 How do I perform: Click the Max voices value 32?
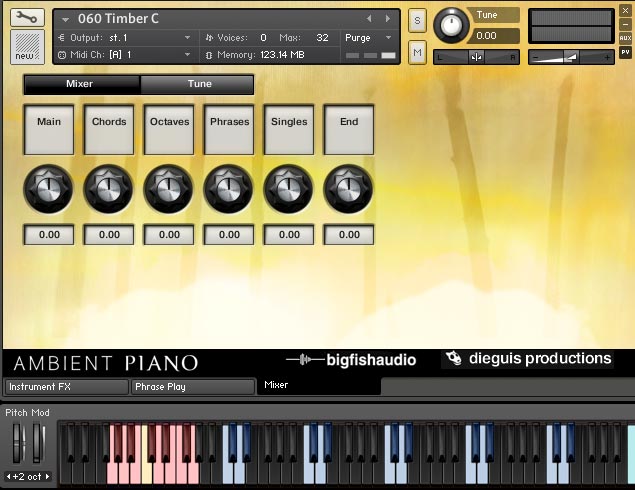322,38
